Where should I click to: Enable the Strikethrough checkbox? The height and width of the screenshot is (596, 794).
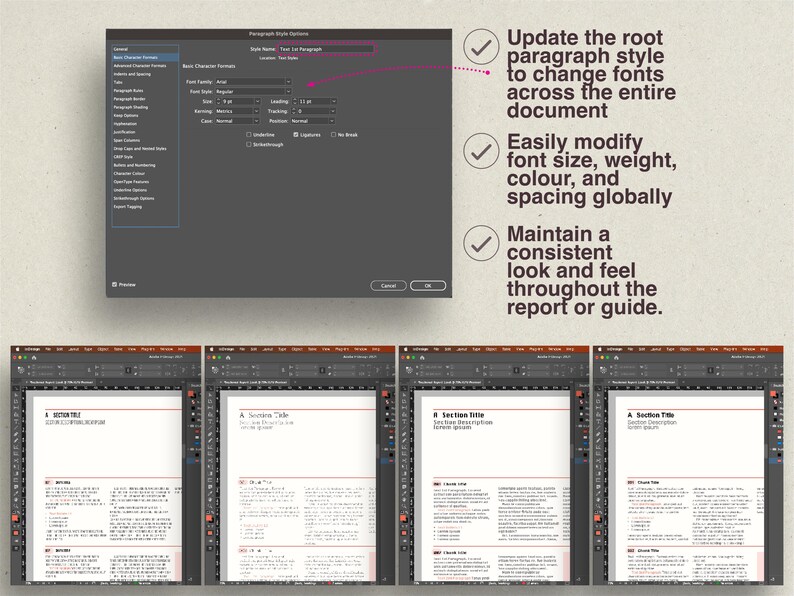[249, 144]
